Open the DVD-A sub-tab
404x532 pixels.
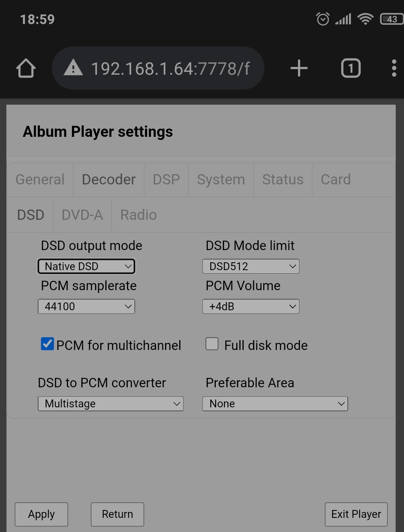[82, 215]
